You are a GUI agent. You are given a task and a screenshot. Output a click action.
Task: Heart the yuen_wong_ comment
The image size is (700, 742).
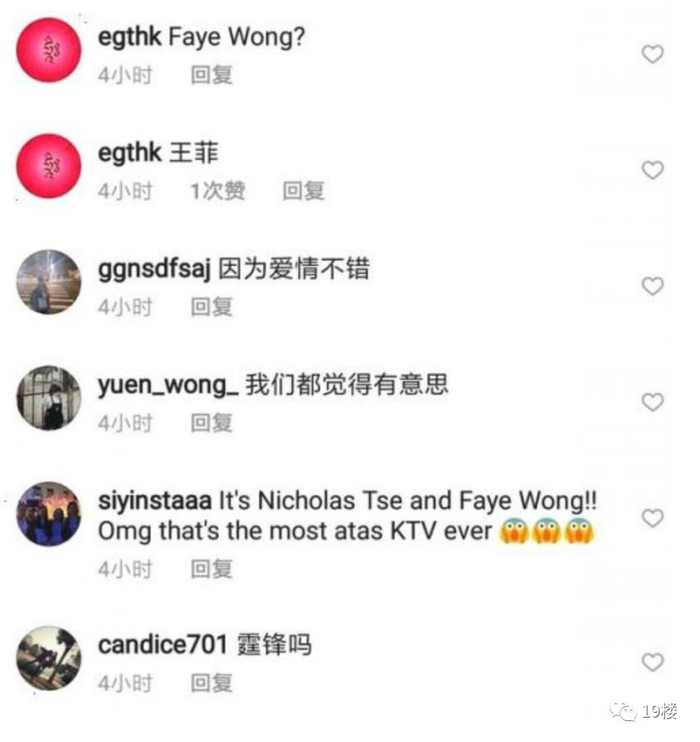(653, 402)
